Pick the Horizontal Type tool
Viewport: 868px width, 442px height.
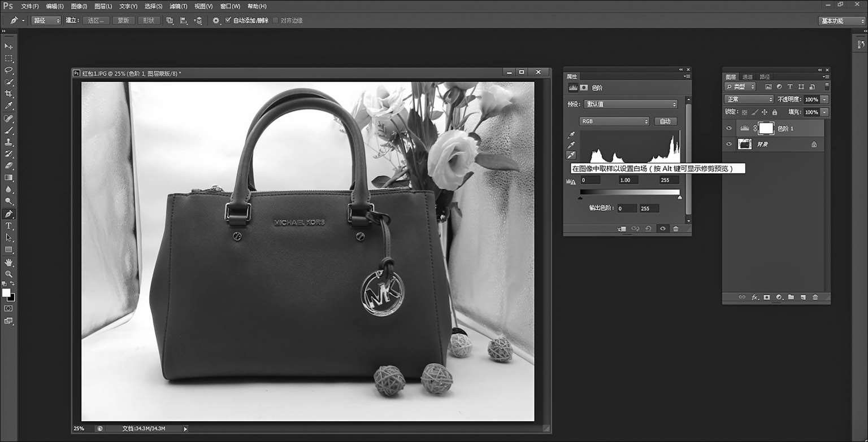pyautogui.click(x=8, y=226)
